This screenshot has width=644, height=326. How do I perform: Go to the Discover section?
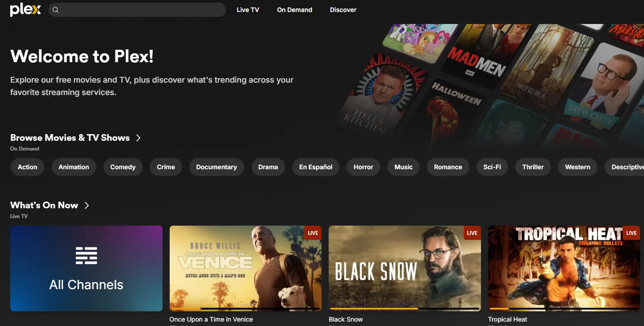click(343, 10)
